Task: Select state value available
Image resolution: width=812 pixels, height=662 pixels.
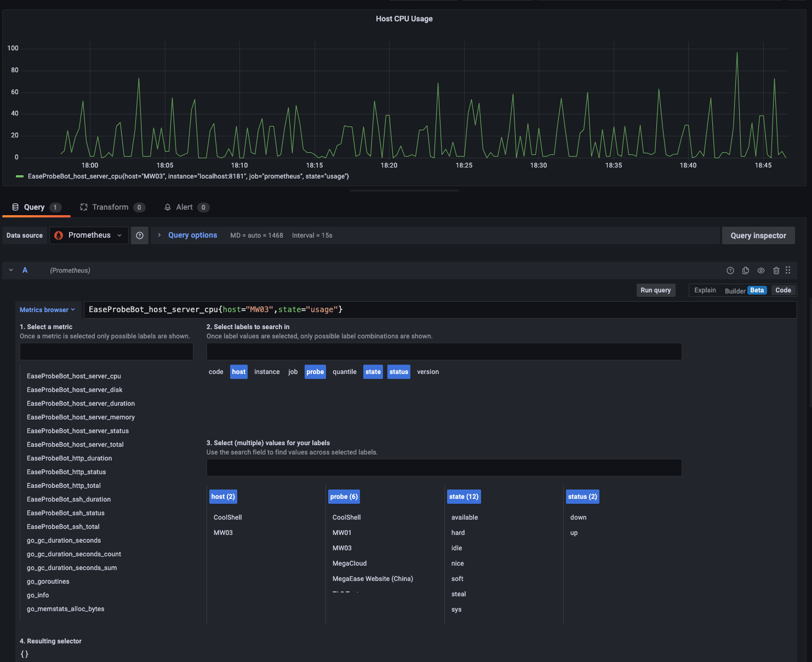Action: 465,517
